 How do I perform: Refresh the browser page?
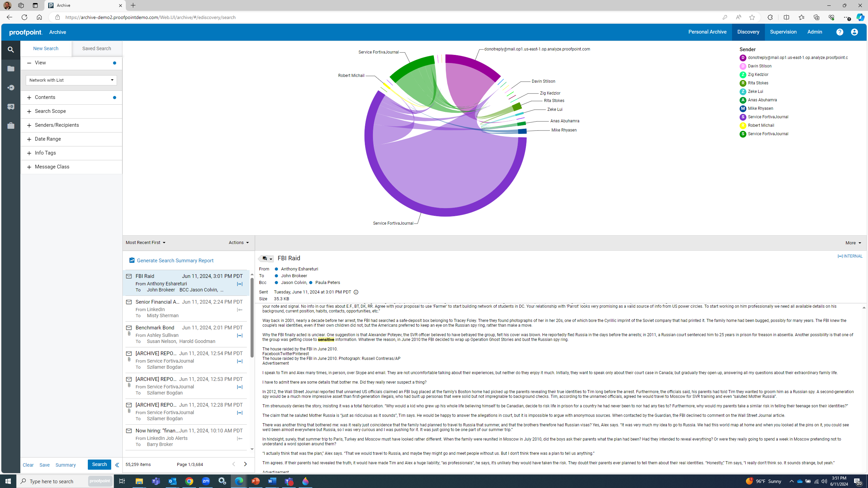point(24,17)
